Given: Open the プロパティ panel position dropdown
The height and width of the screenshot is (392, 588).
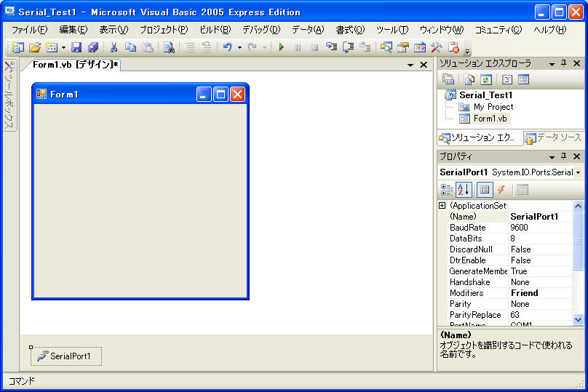Looking at the screenshot, I should (552, 157).
